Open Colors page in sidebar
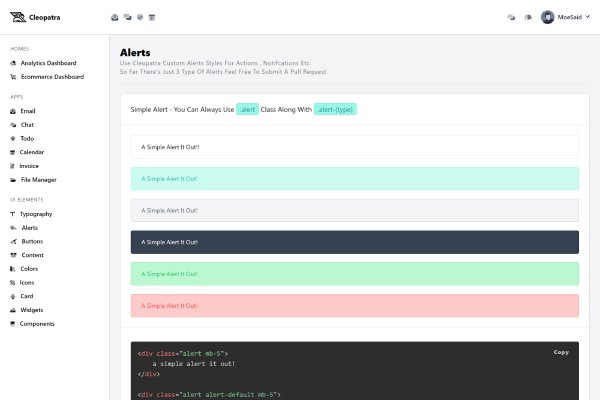The width and height of the screenshot is (600, 400). click(x=29, y=269)
